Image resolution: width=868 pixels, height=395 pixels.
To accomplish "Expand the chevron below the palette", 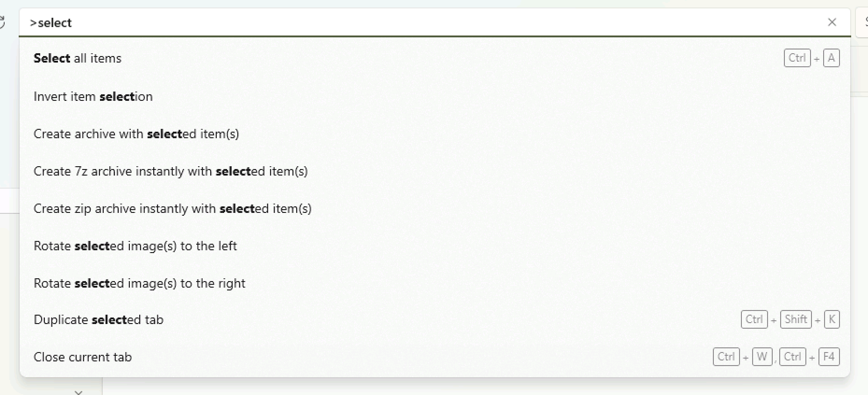I will 78,392.
